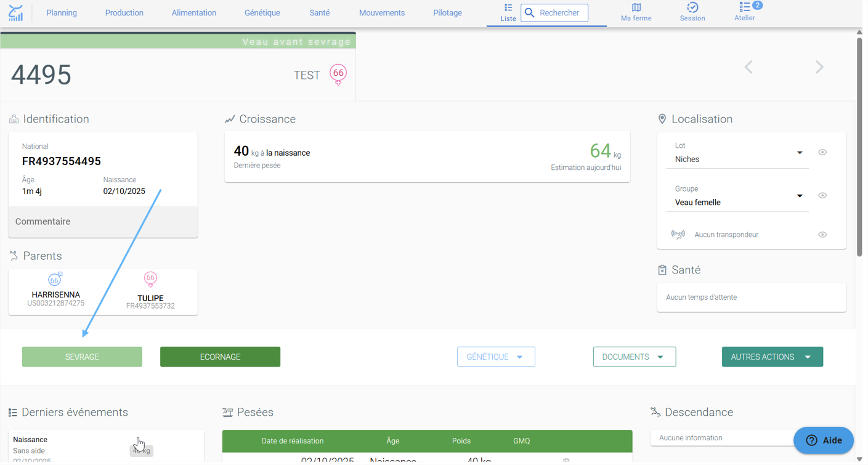Screen dimensions: 868x465
Task: Click the SEVRAGE button
Action: (82, 357)
